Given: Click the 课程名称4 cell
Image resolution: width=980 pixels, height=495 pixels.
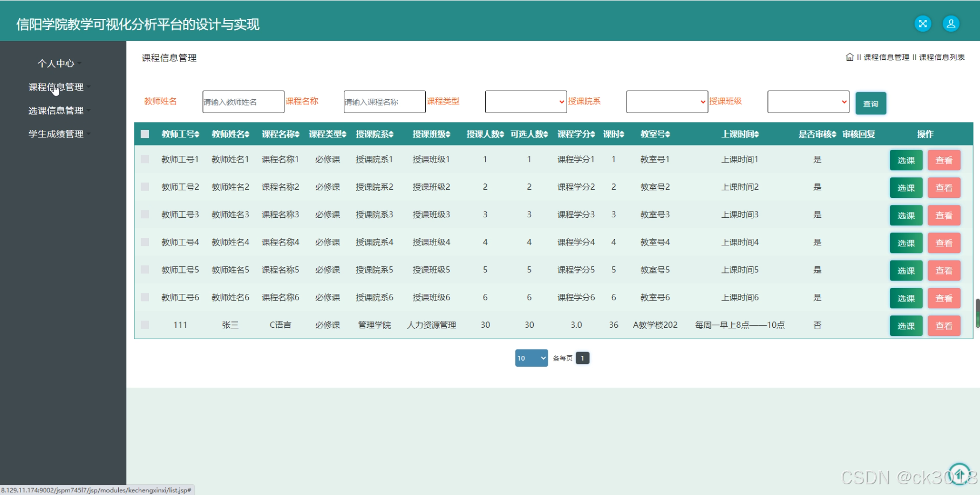Looking at the screenshot, I should coord(281,242).
